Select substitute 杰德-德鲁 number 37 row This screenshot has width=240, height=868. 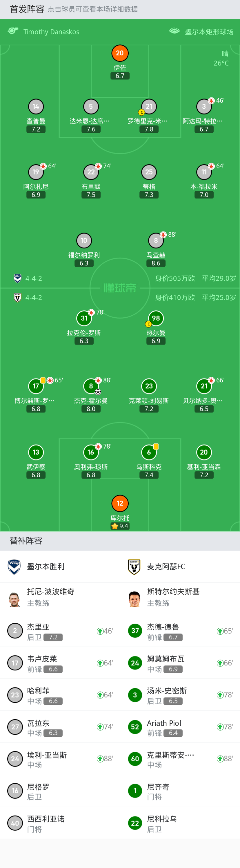pyautogui.click(x=180, y=631)
